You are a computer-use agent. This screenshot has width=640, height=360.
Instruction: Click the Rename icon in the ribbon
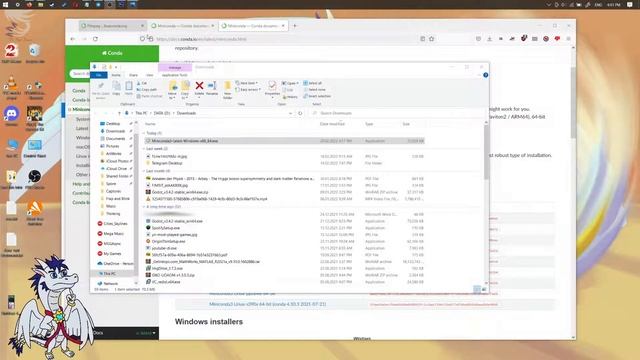coord(212,86)
